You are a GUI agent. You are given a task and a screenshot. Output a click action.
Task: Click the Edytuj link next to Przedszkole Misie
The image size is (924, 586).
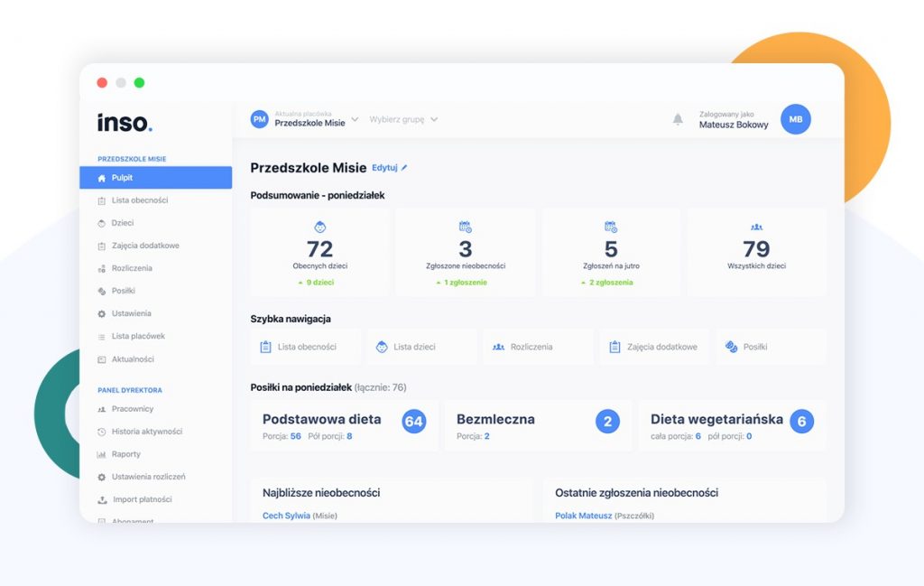click(386, 168)
